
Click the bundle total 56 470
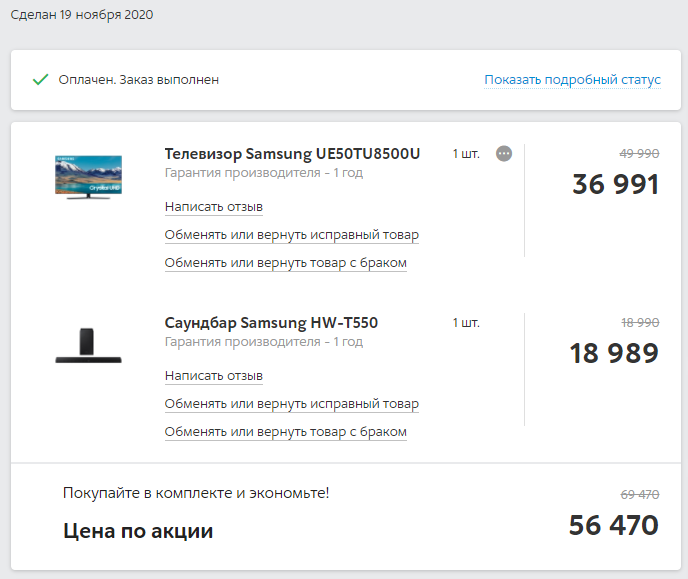pyautogui.click(x=613, y=525)
